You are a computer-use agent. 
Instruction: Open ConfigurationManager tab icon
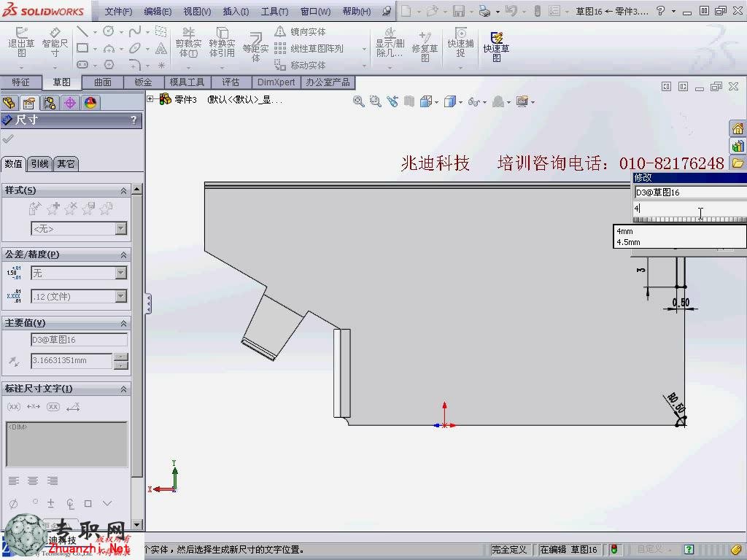coord(50,103)
